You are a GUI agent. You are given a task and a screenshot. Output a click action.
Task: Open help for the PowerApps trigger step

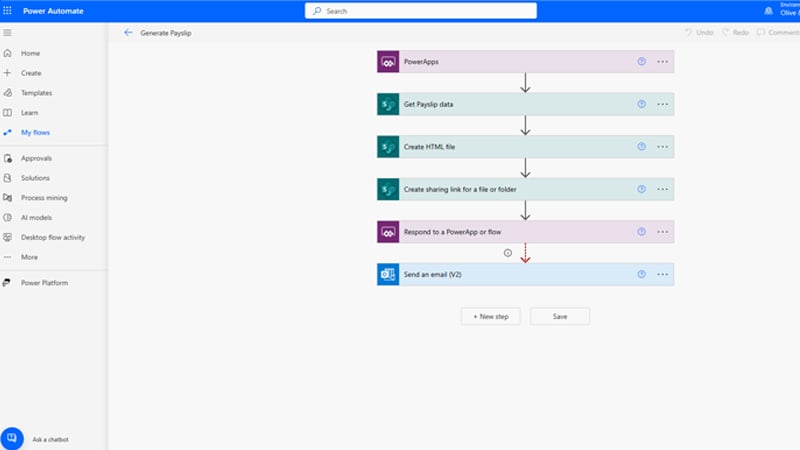[x=642, y=62]
